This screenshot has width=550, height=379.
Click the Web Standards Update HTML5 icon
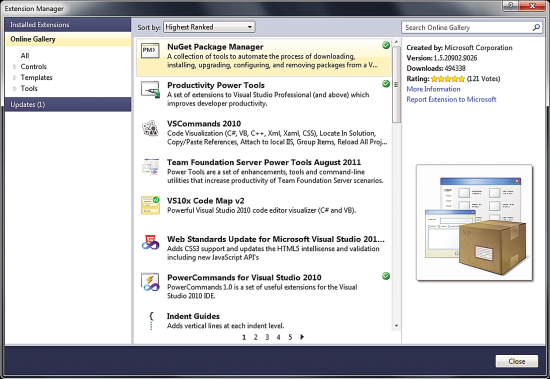point(150,243)
